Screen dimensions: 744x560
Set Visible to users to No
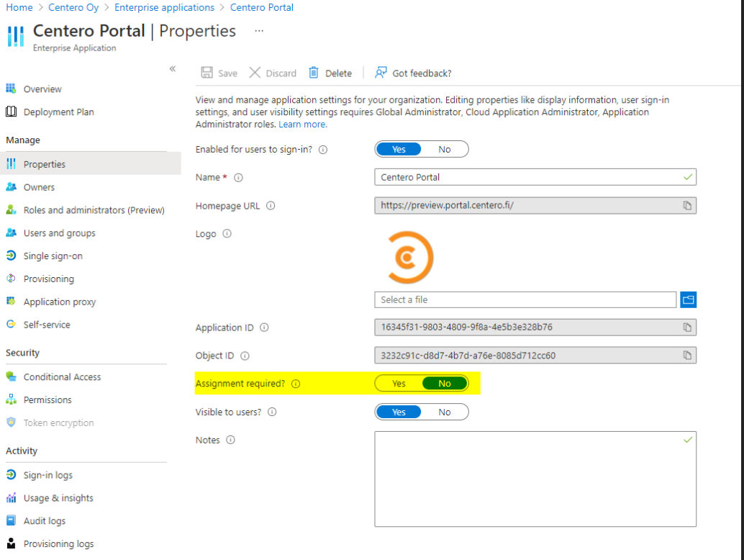(x=445, y=412)
